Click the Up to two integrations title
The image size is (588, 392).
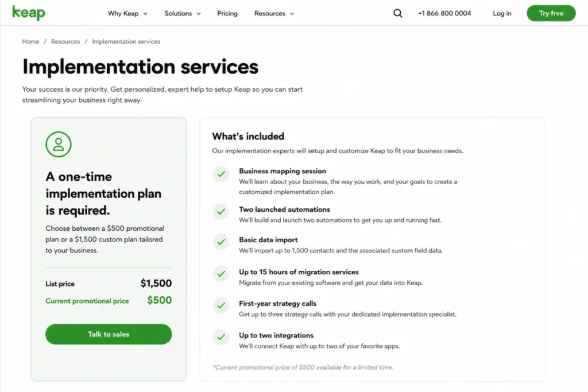click(276, 335)
